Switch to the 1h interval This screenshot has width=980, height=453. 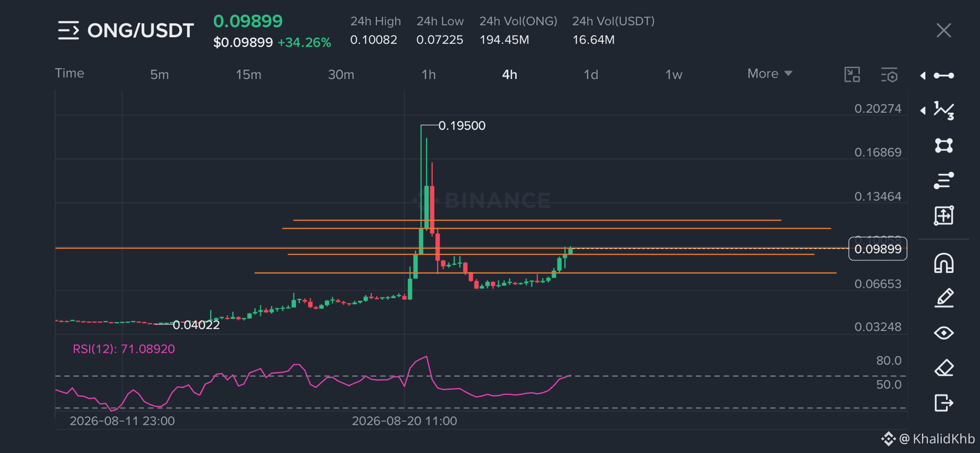pos(429,74)
